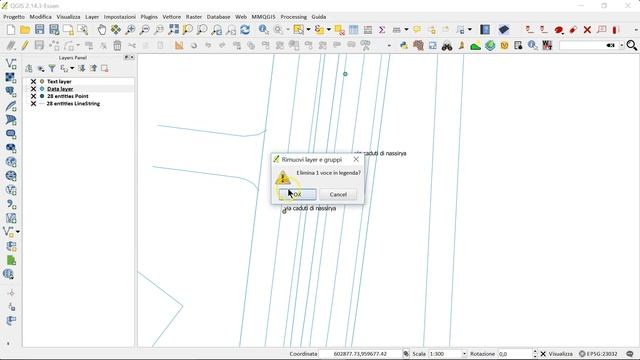Open the Python console
This screenshot has width=640, height=360.
(x=404, y=45)
